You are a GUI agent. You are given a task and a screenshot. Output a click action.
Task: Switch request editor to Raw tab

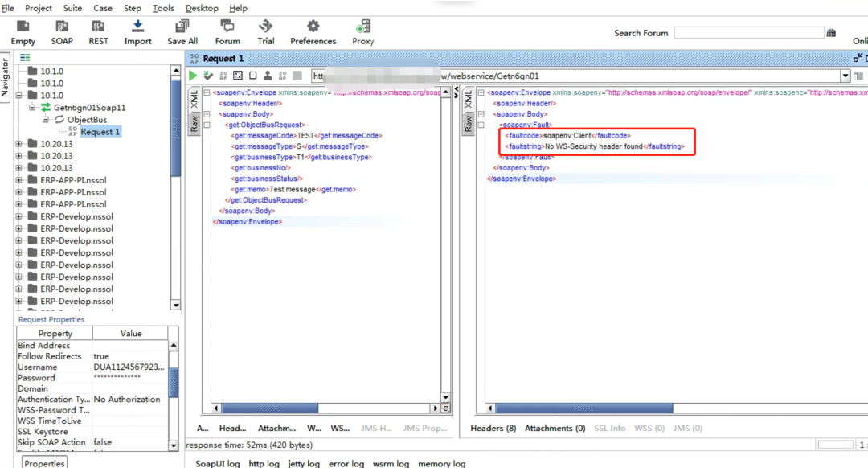pos(194,124)
